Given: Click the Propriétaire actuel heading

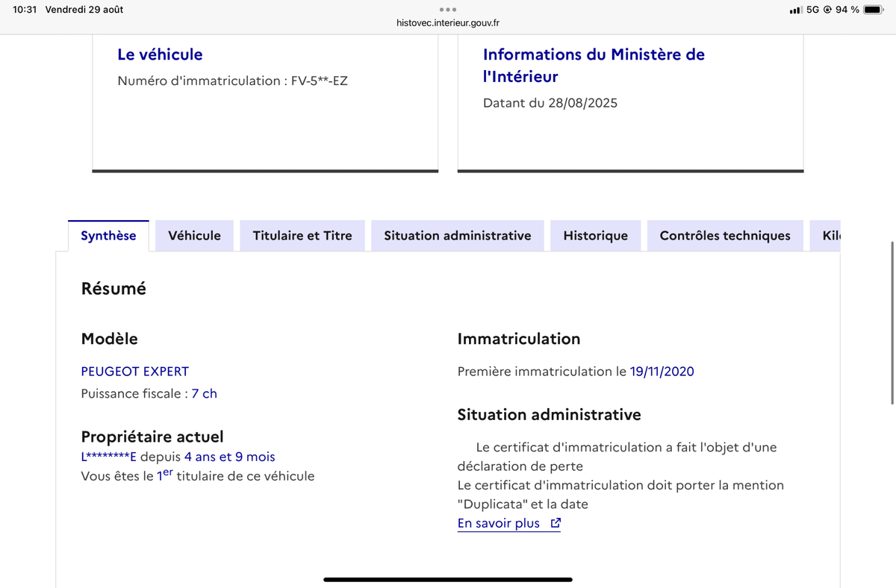Looking at the screenshot, I should [x=152, y=437].
